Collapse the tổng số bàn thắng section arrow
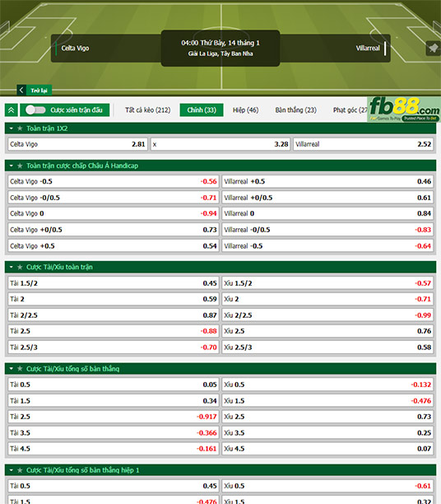 12,369
